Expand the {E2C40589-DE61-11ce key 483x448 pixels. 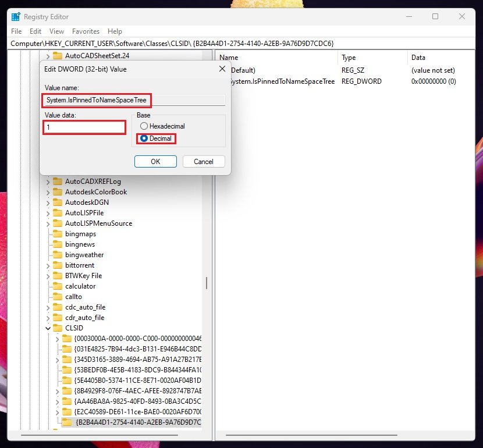point(57,412)
